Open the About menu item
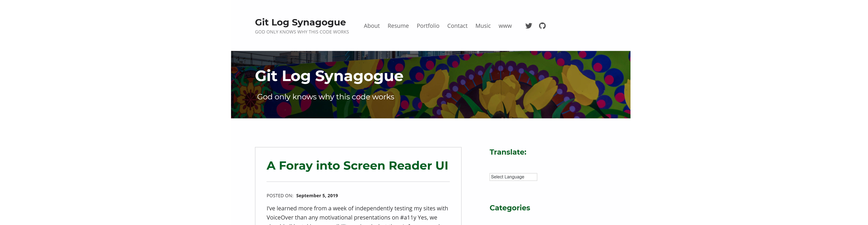 click(371, 26)
